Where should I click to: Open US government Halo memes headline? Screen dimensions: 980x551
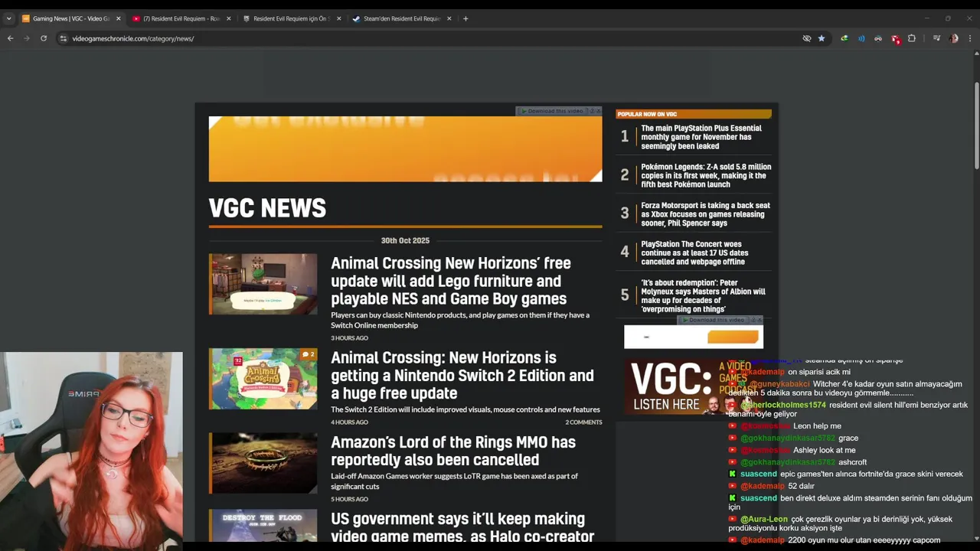pyautogui.click(x=462, y=528)
